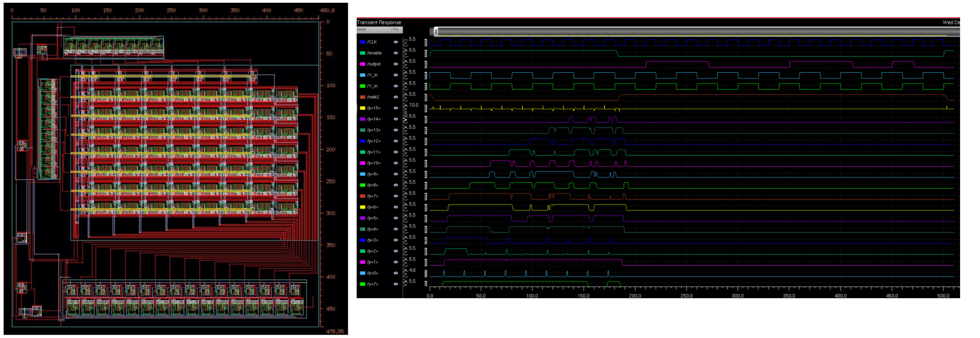
Task: Grab the strip handle of the /CLK waveform
Action: tap(426, 42)
